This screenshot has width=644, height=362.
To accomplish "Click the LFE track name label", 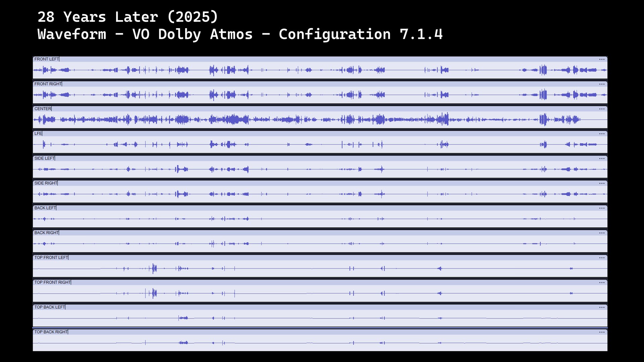I will [x=38, y=133].
